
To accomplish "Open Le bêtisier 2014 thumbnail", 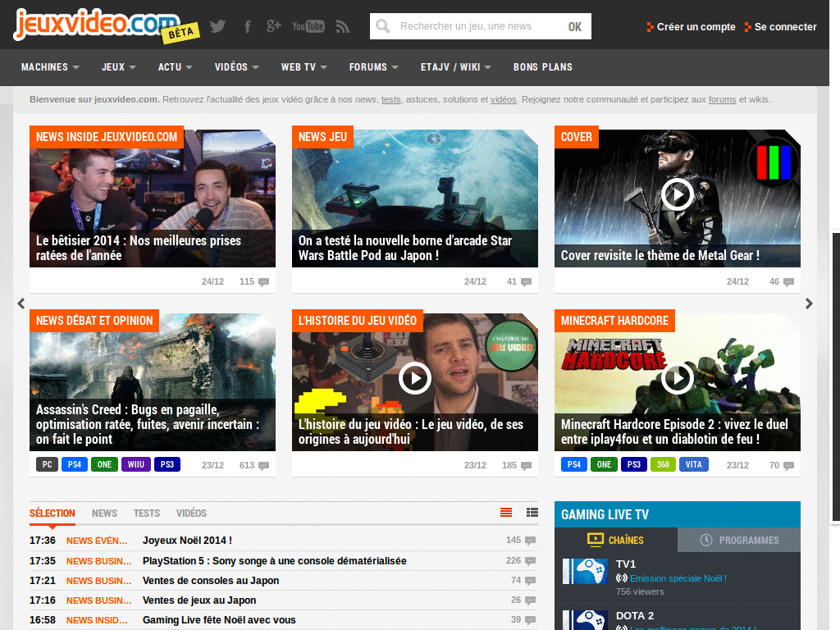I will (x=152, y=199).
